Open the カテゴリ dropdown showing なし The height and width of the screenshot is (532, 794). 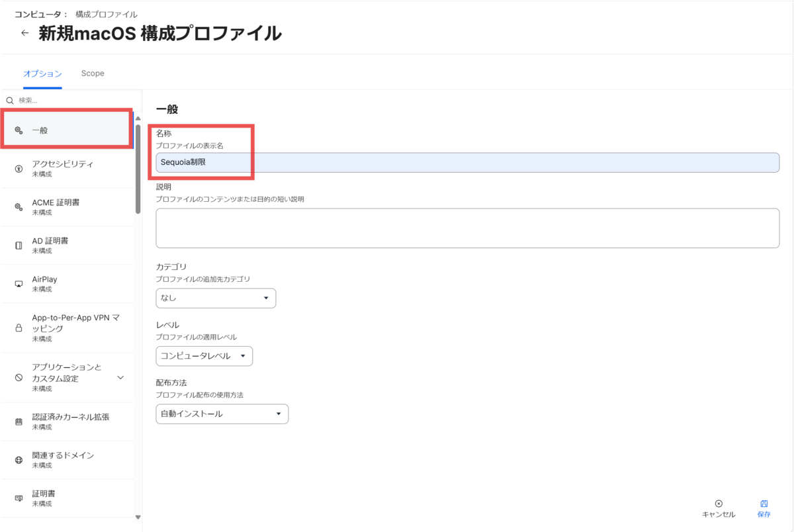point(216,298)
